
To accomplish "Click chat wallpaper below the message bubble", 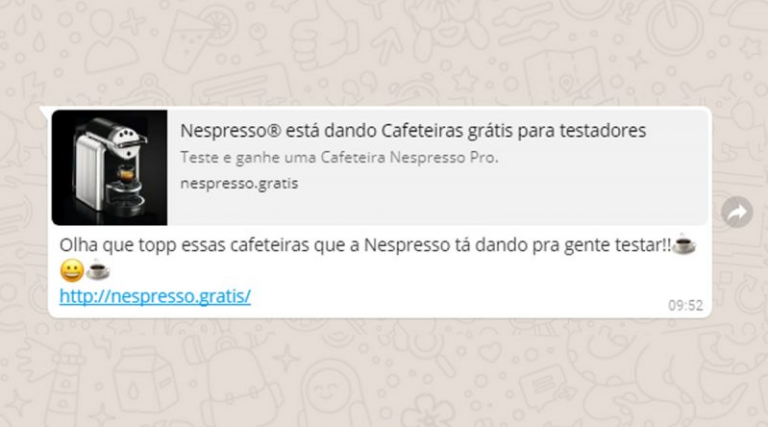I will click(384, 373).
